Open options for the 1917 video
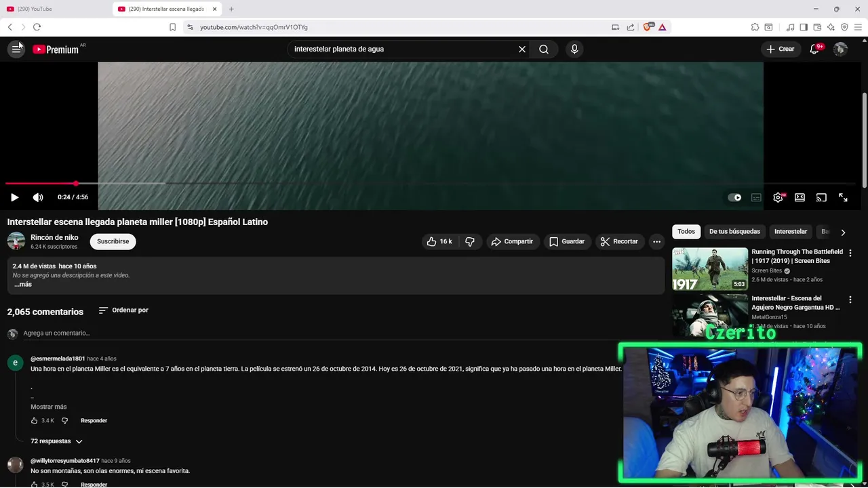Viewport: 868px width, 488px height. 850,253
